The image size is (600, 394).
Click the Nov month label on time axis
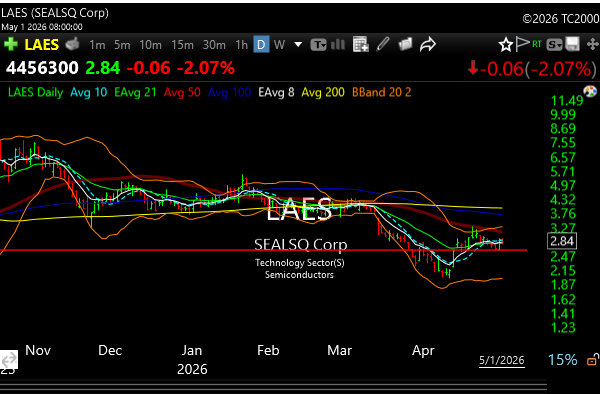tap(38, 350)
